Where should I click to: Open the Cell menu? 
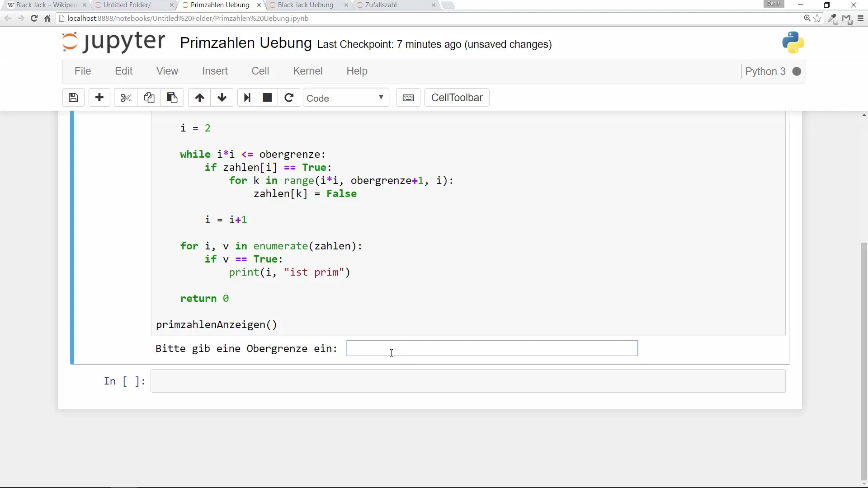[x=260, y=71]
